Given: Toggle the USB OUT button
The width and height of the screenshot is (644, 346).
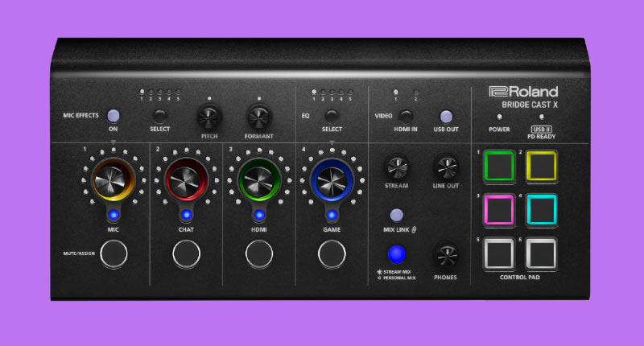Looking at the screenshot, I should [446, 117].
